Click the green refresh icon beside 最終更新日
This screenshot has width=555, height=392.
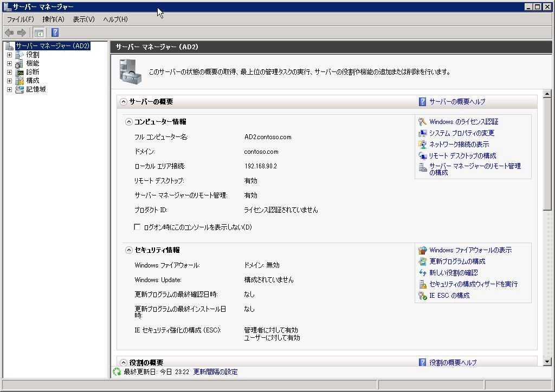(117, 372)
